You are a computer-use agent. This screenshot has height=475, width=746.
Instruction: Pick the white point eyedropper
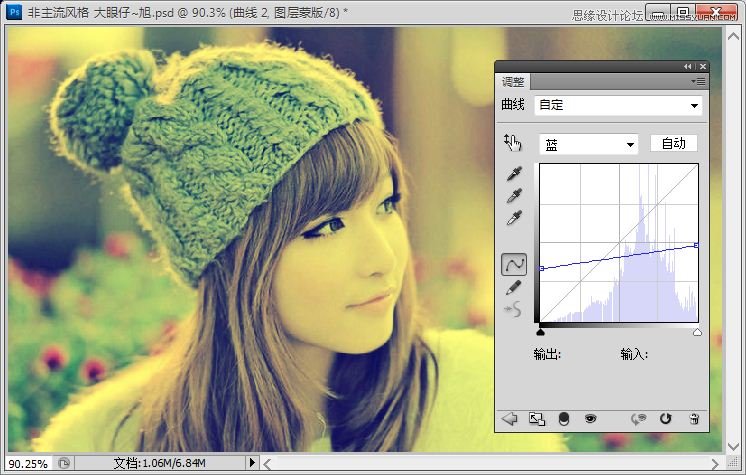[x=514, y=217]
